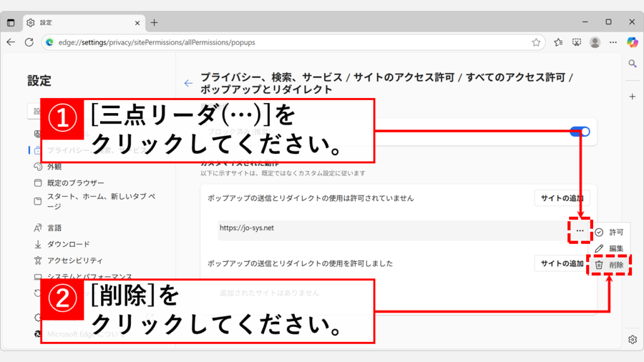Screen dimensions: 644x362
Task: Open three-dot menu for https://jo-sys.net
Action: 579,231
